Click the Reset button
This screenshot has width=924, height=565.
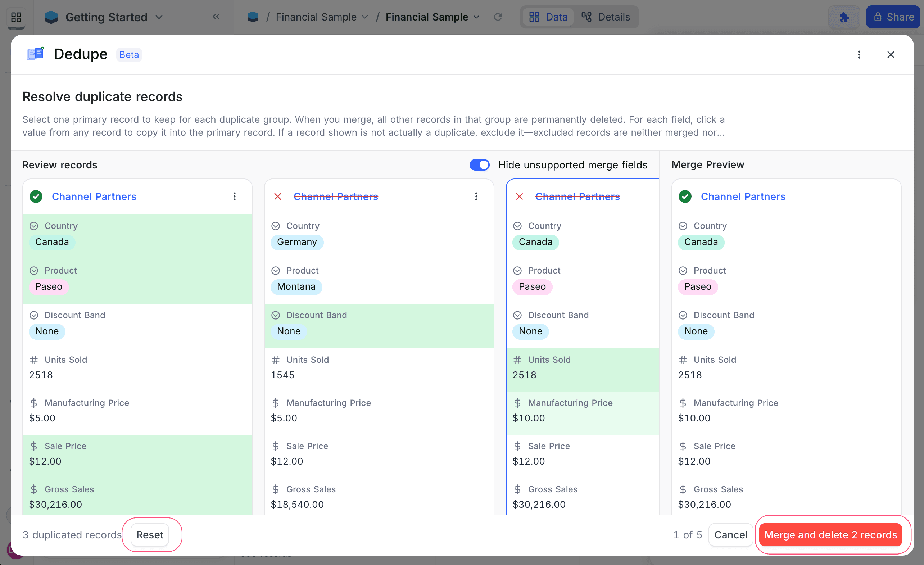(150, 535)
